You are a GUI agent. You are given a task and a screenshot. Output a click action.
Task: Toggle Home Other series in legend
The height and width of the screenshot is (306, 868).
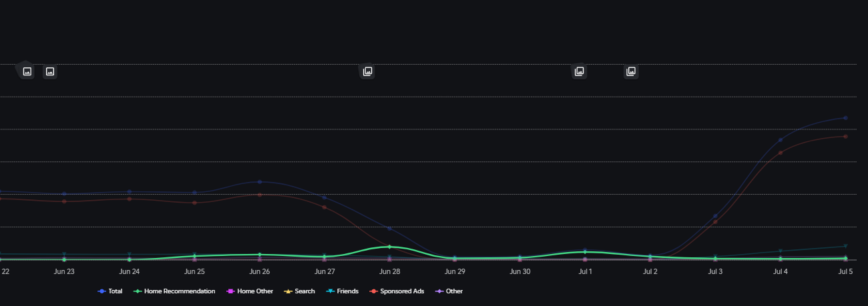(x=250, y=291)
